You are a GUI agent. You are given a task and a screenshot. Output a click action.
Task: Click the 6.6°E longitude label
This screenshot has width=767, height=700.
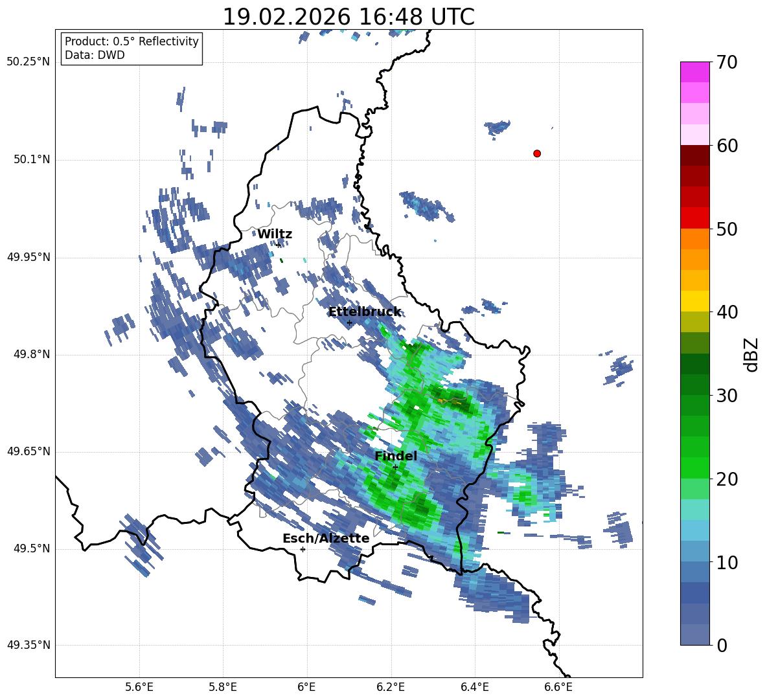pos(558,687)
